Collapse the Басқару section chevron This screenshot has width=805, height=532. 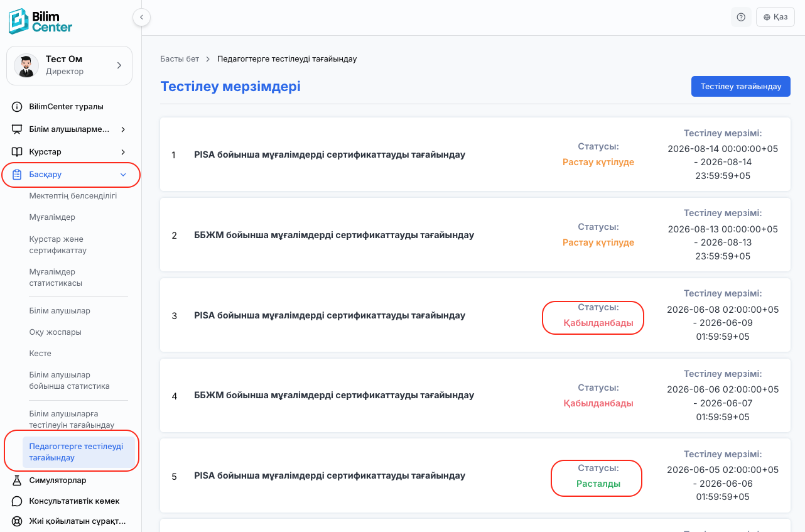[123, 175]
